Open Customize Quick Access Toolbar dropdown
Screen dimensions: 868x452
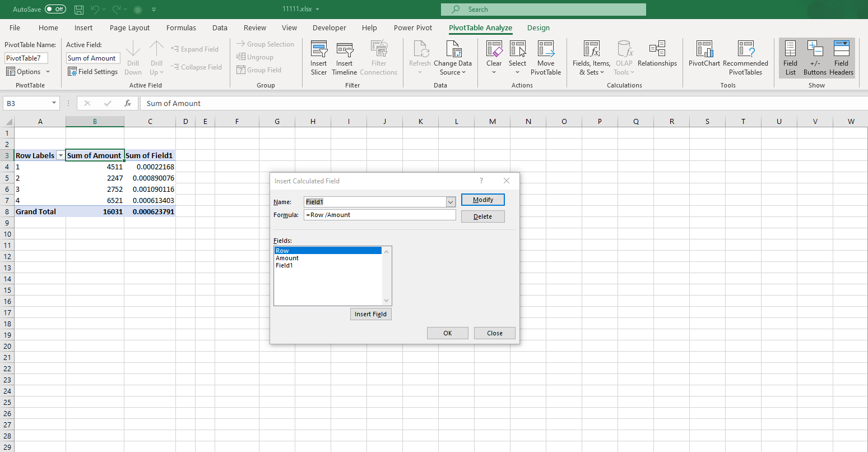click(154, 10)
